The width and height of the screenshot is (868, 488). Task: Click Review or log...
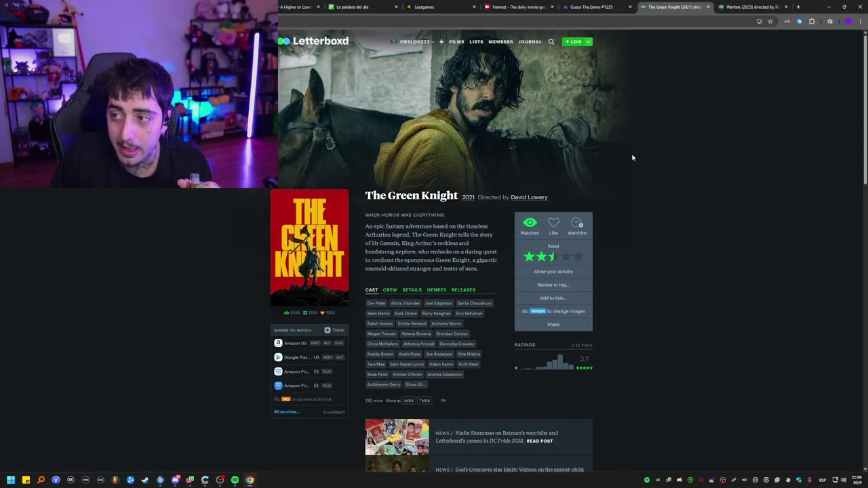point(553,285)
